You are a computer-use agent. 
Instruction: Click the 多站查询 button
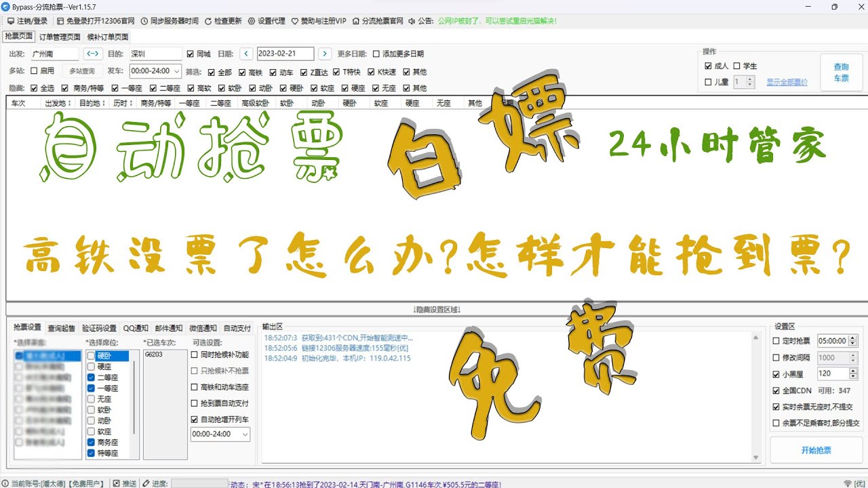tap(81, 70)
